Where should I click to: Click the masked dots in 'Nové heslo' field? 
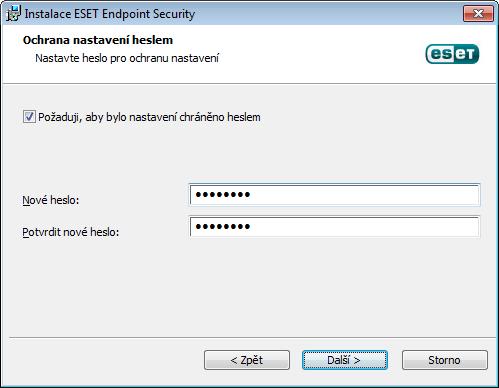[223, 195]
